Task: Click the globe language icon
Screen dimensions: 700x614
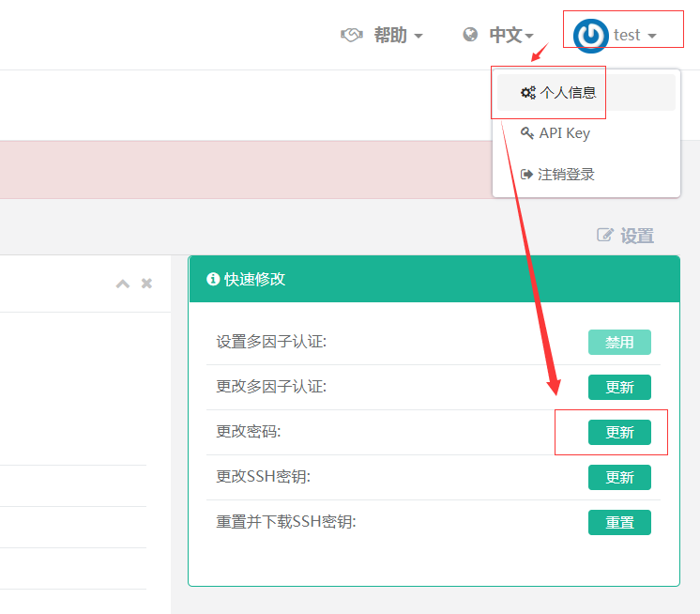Action: 470,35
